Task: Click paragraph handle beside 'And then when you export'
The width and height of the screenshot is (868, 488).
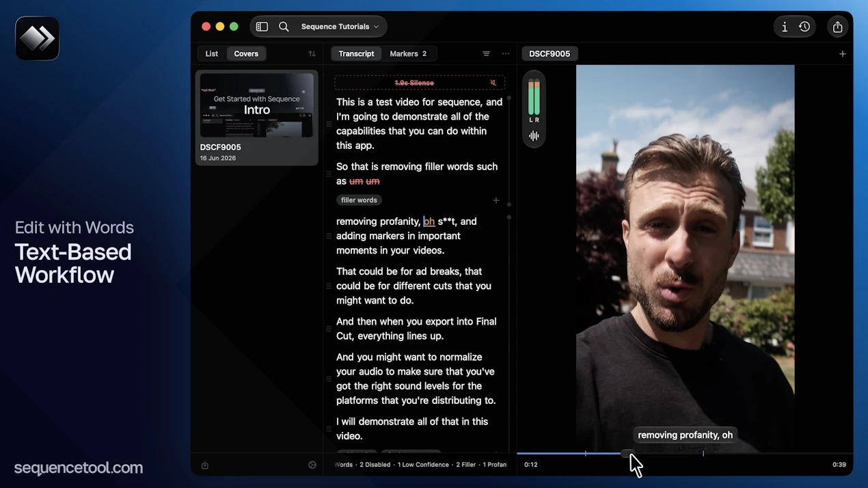Action: (x=329, y=329)
